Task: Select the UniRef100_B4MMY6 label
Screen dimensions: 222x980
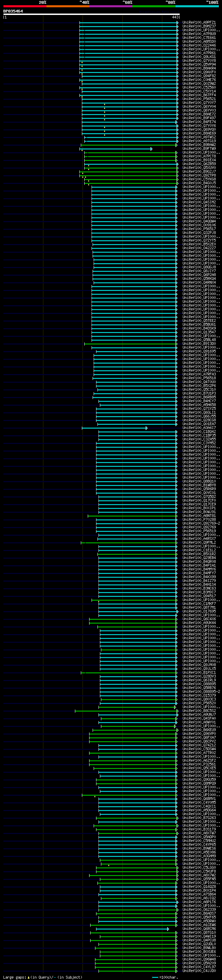Action: (199, 569)
